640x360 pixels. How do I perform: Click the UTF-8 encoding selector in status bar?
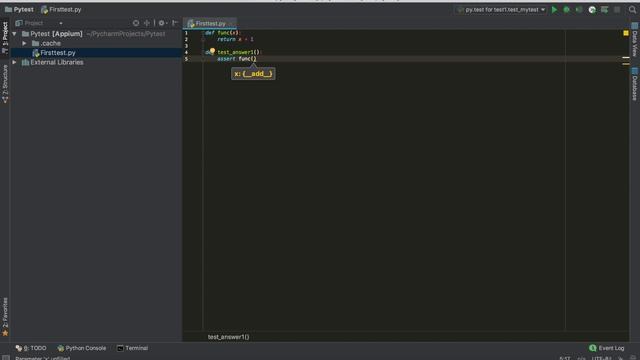pos(602,358)
